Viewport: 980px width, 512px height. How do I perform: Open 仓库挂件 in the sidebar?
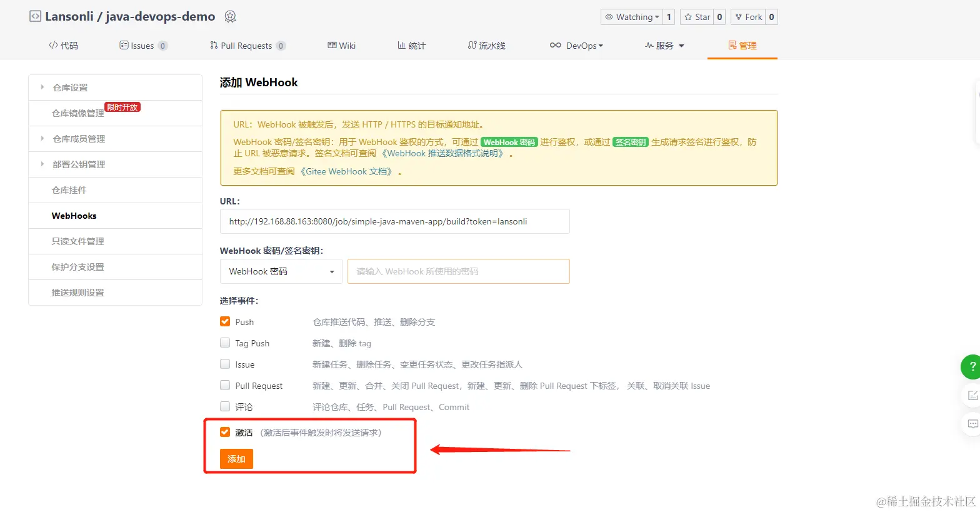(x=116, y=190)
